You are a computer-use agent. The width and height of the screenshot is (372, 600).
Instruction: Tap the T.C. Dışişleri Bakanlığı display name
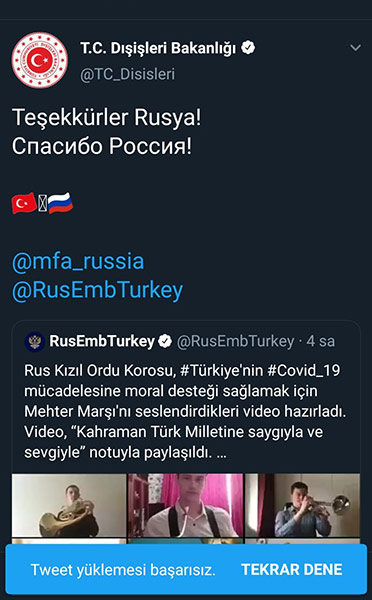tap(158, 49)
